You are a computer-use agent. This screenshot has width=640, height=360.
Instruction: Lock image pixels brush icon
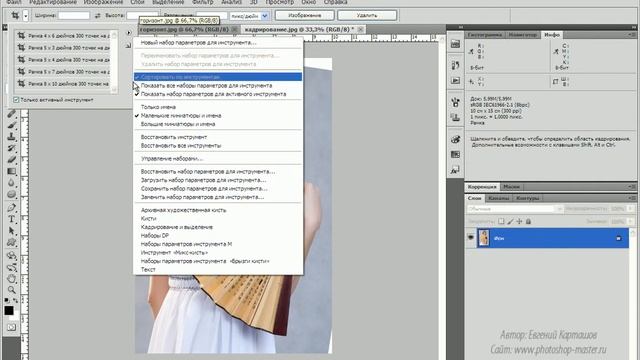[510, 221]
